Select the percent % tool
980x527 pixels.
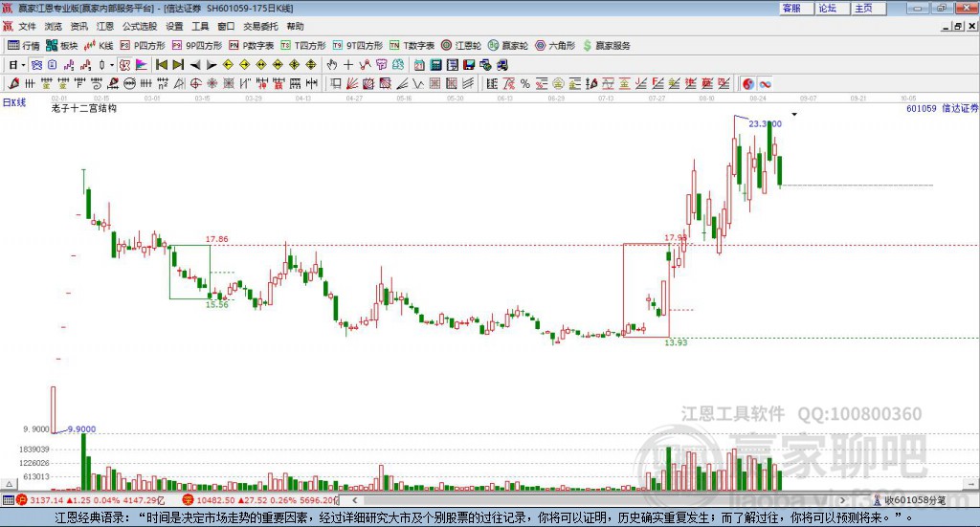point(525,83)
